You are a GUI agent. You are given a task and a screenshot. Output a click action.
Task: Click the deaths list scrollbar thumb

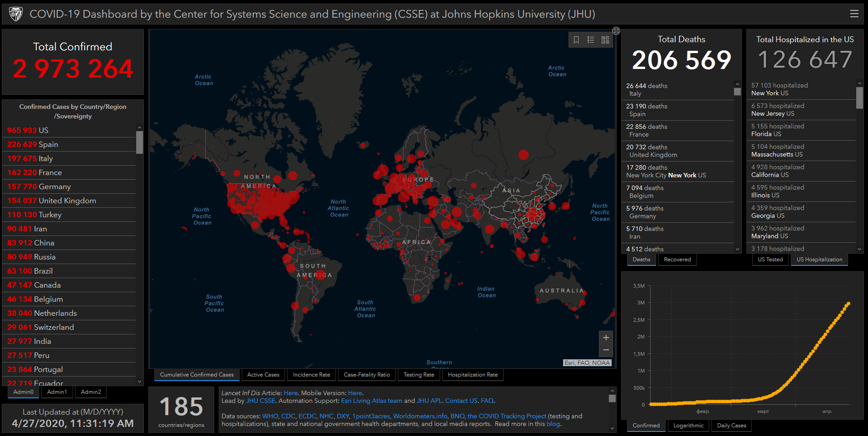click(737, 92)
